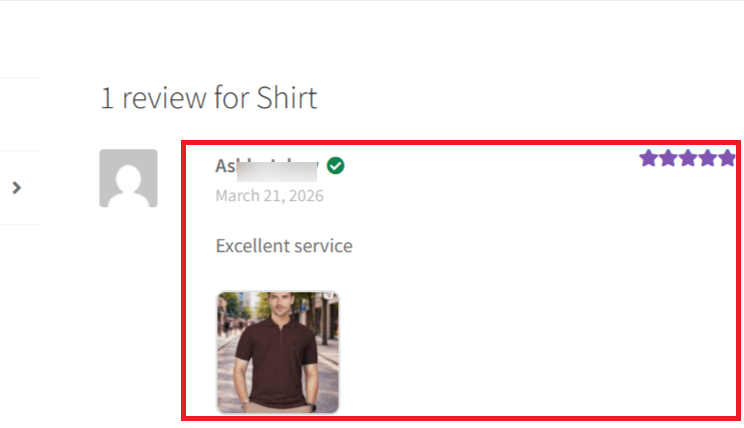Click the small corner icon on review photo

[328, 296]
